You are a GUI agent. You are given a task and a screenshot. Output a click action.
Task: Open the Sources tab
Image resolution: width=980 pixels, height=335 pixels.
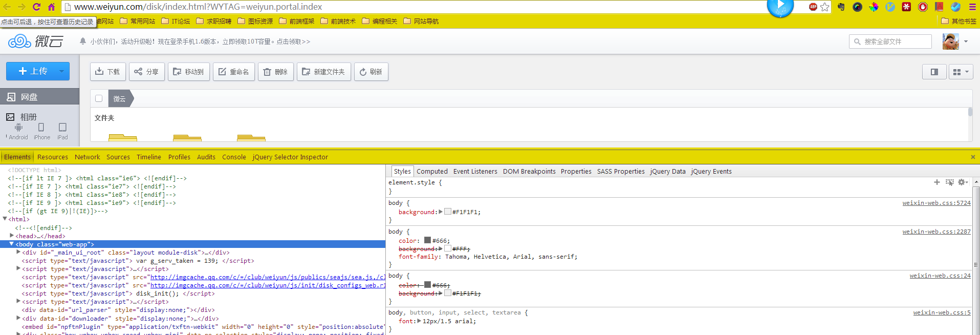[x=118, y=157]
